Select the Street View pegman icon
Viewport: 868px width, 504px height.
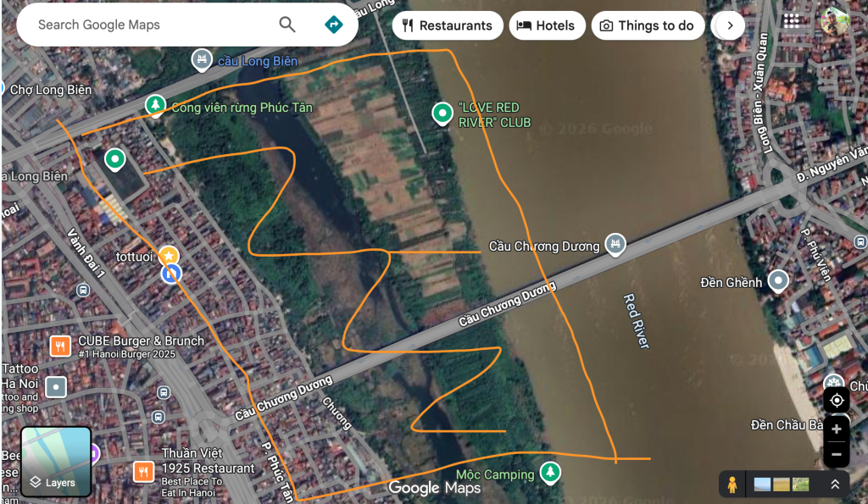click(732, 485)
